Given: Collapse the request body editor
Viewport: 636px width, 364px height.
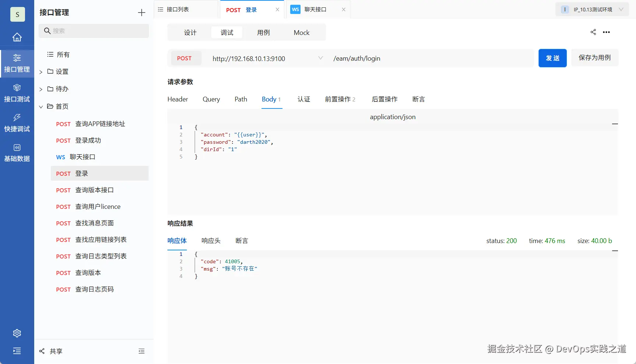Looking at the screenshot, I should click(x=615, y=124).
